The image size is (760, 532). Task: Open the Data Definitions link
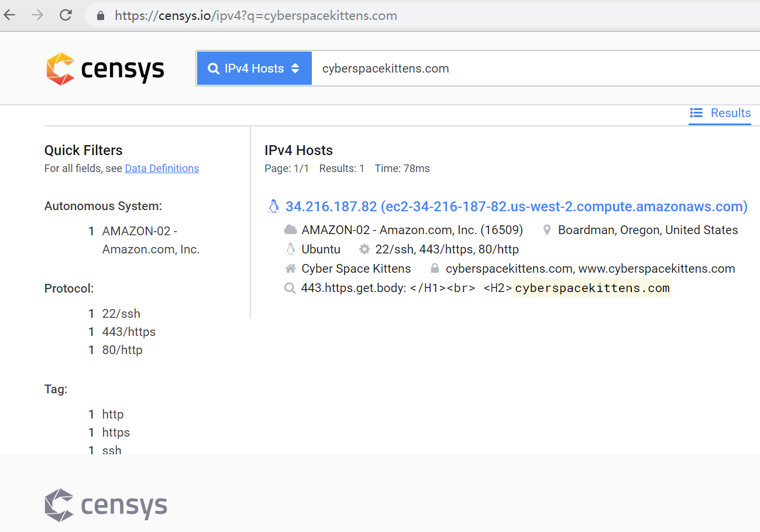click(162, 169)
